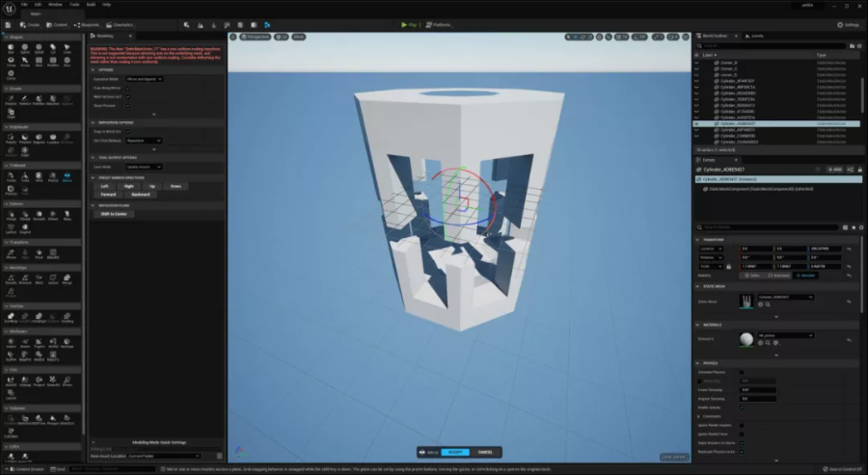Cancel the Mirror tool
Viewport: 868px width, 475px height.
[485, 452]
